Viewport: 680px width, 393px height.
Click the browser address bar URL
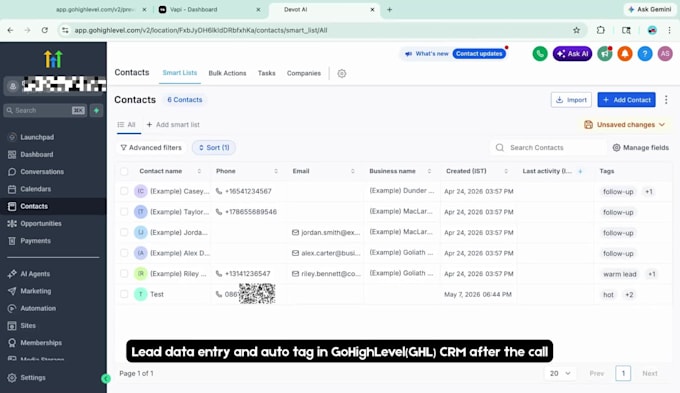pyautogui.click(x=201, y=30)
